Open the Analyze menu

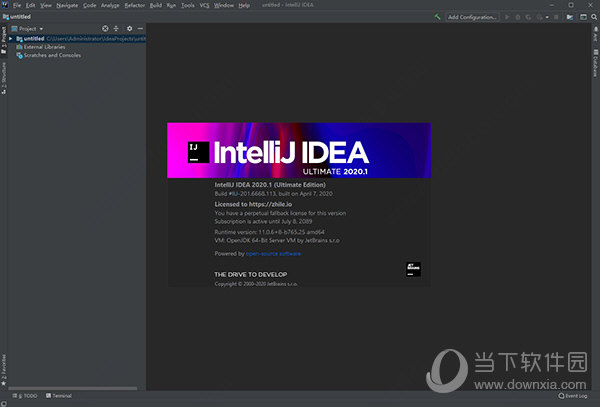(110, 5)
